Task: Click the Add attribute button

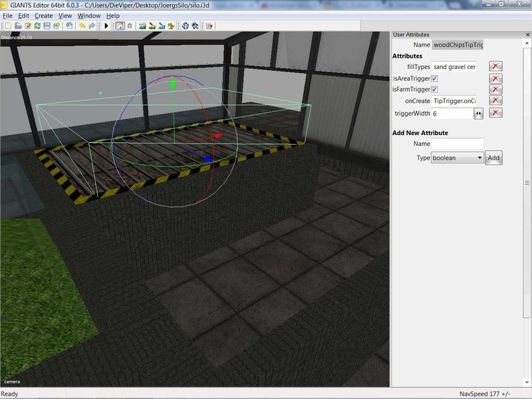Action: (x=493, y=158)
